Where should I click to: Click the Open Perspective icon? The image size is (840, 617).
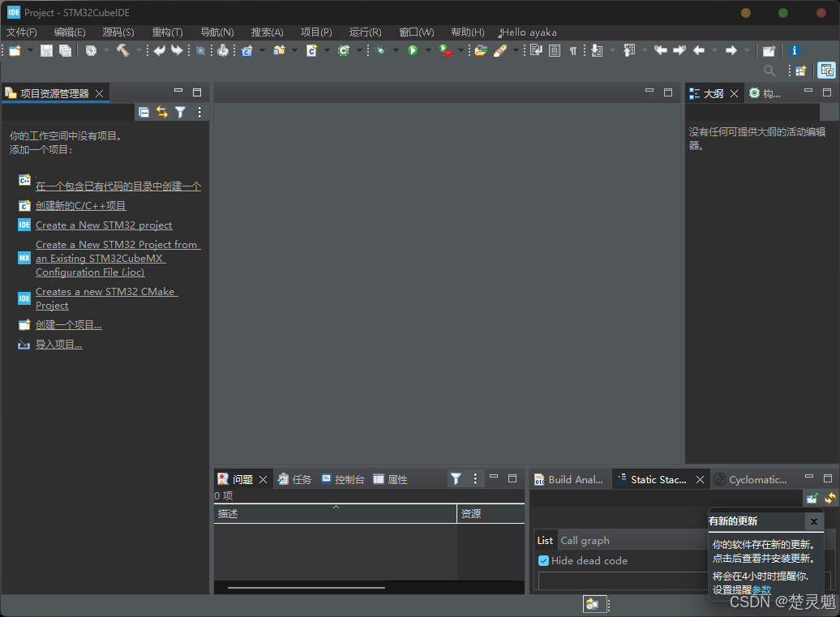click(x=801, y=71)
